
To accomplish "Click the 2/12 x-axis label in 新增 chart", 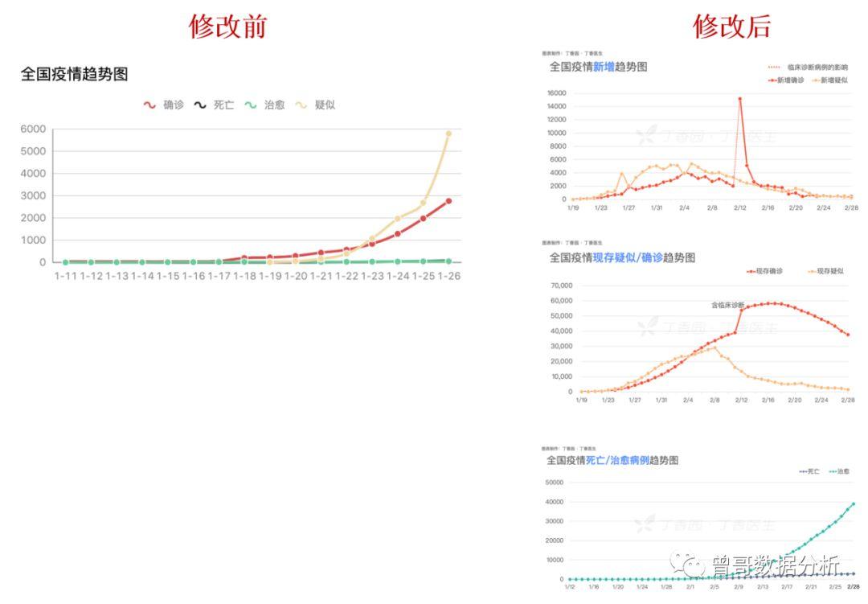I will [740, 207].
